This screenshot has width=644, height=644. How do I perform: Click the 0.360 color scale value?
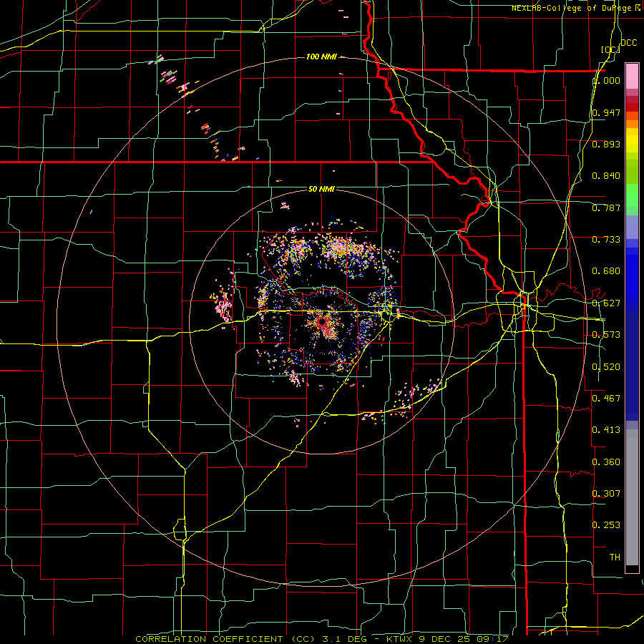pyautogui.click(x=606, y=462)
